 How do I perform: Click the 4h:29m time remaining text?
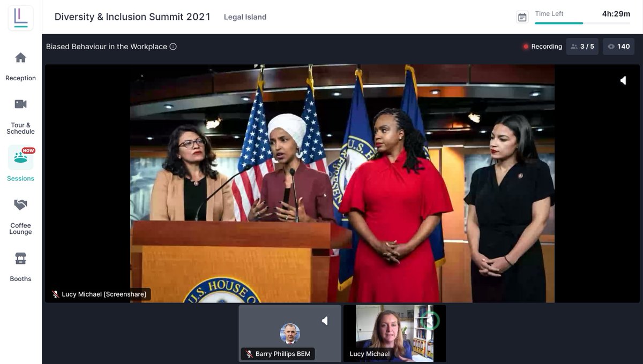(616, 14)
